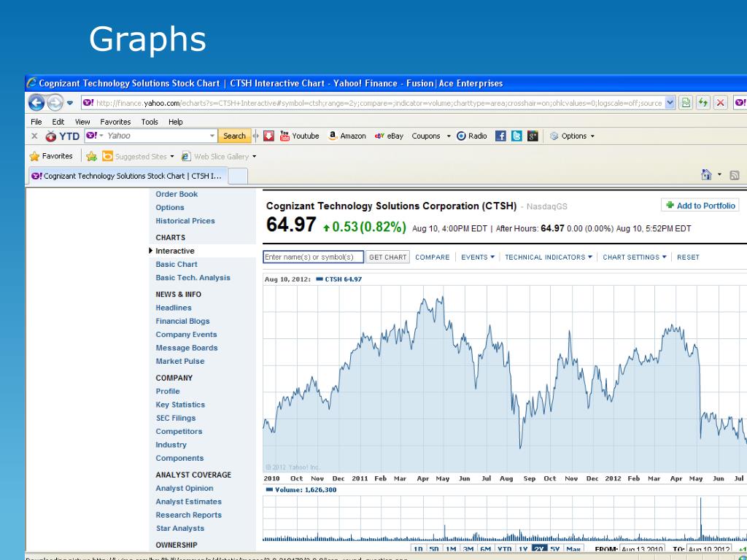Open the Basic Chart link
The image size is (747, 560).
[177, 264]
